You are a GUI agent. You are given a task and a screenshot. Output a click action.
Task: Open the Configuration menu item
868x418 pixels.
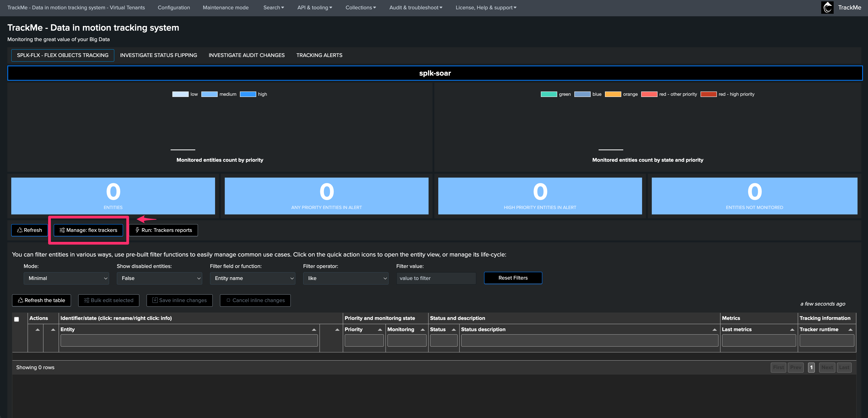174,7
